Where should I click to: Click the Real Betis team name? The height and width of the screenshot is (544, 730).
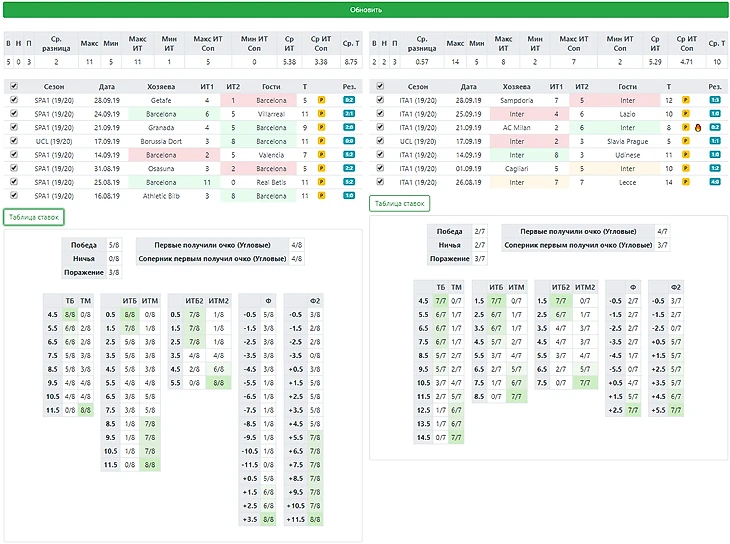tap(271, 182)
